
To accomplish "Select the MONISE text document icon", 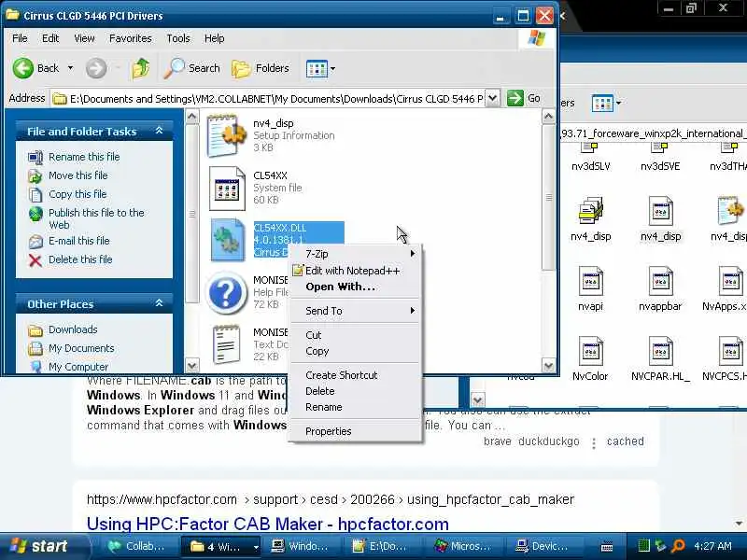I will pyautogui.click(x=226, y=344).
